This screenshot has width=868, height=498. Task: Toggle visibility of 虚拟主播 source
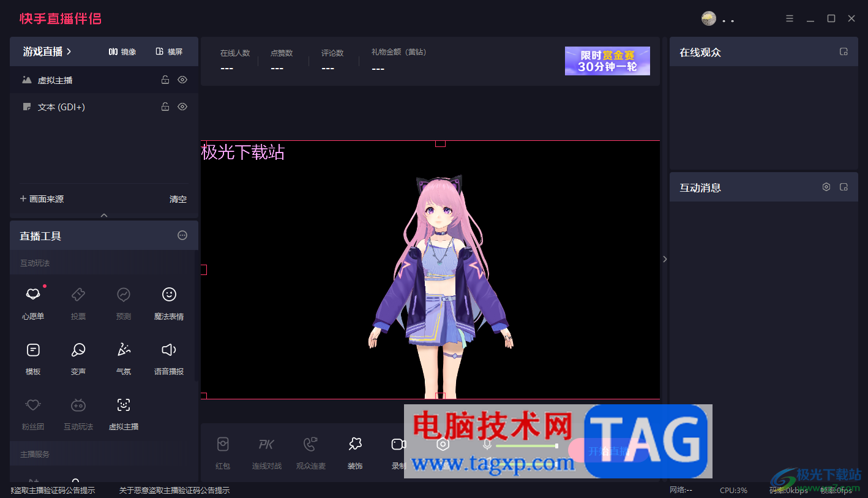click(x=182, y=80)
